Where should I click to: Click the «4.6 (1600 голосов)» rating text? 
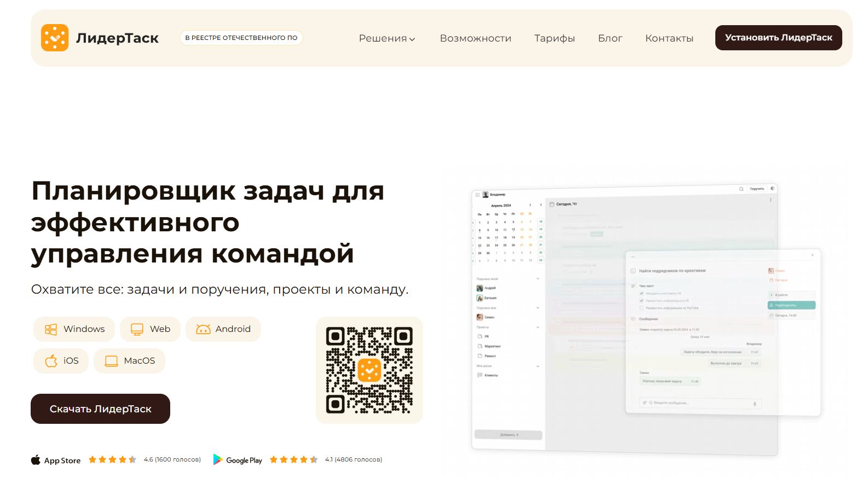coord(172,459)
